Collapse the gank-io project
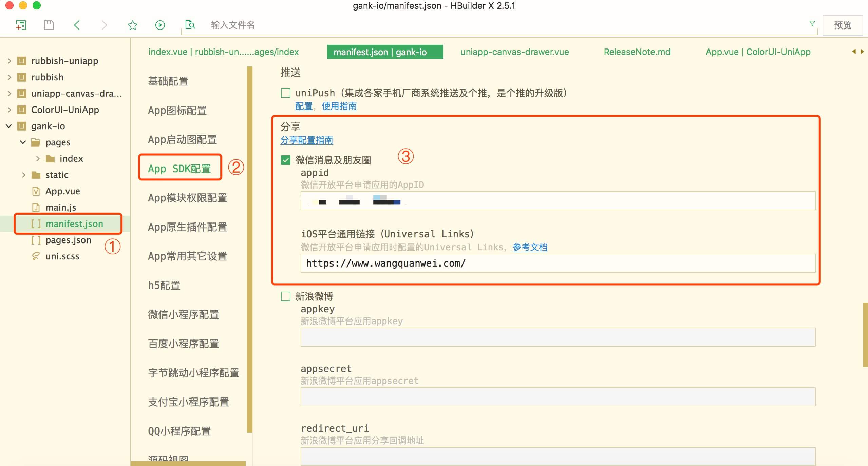868x466 pixels. pos(9,126)
